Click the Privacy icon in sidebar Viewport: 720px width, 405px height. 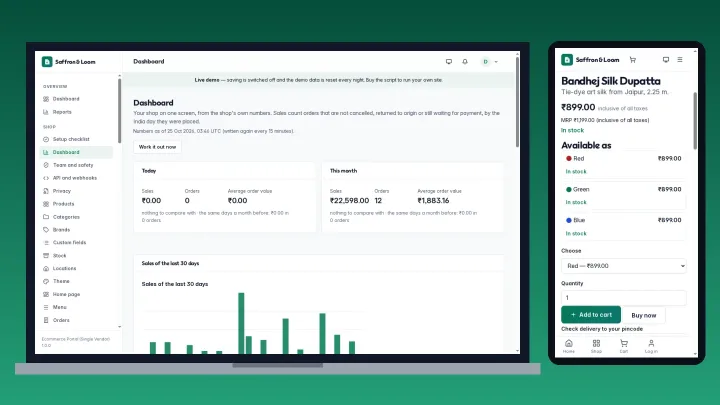(46, 191)
